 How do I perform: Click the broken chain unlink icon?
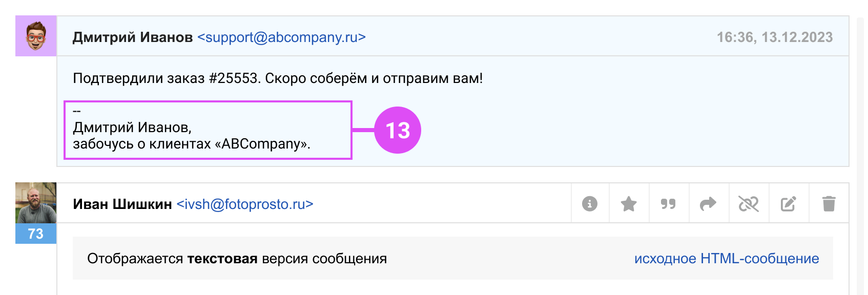pos(748,204)
